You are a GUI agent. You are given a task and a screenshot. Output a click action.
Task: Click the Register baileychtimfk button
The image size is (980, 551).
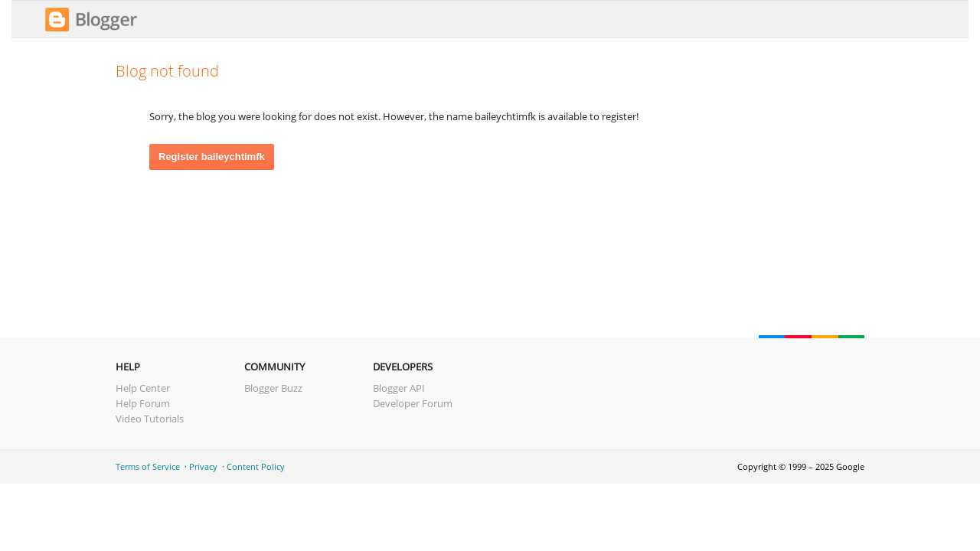click(x=211, y=157)
